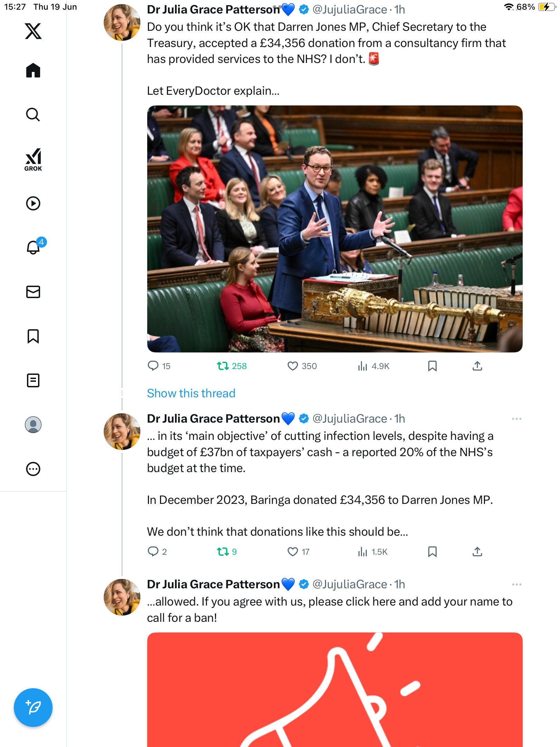Open the Lists icon in sidebar
The width and height of the screenshot is (560, 747).
[x=33, y=380]
